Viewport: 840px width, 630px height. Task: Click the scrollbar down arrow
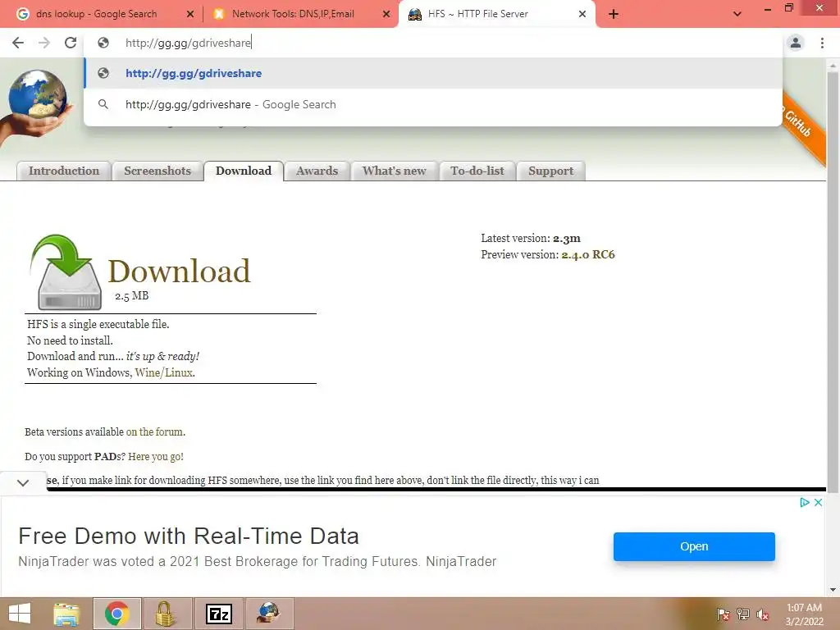tap(833, 590)
